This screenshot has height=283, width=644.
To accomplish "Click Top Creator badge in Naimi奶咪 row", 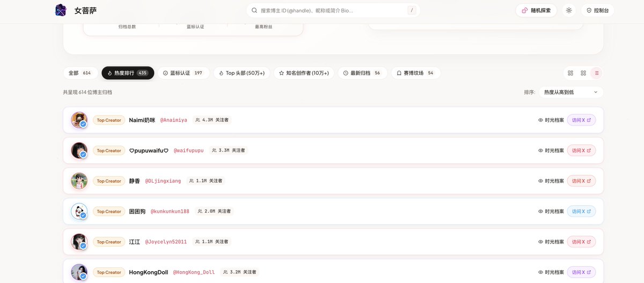I will tap(109, 120).
